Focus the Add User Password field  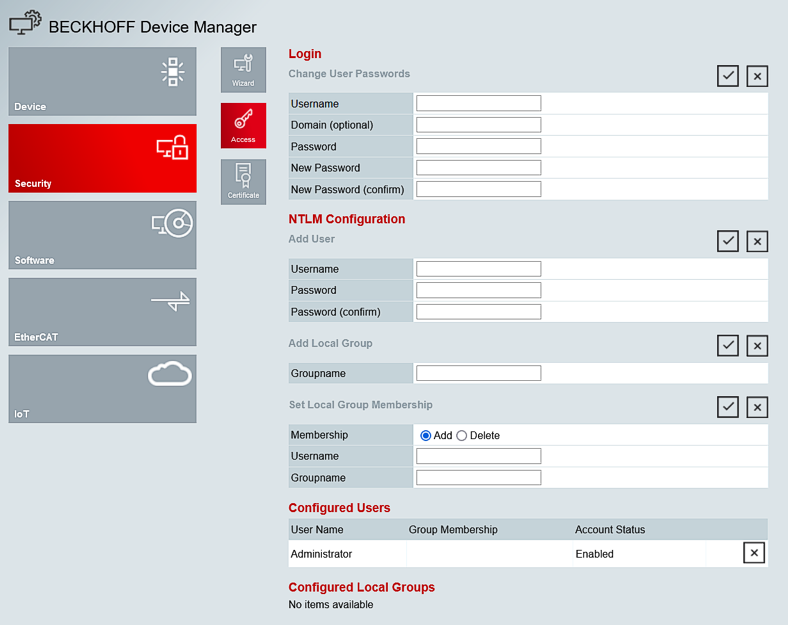478,290
